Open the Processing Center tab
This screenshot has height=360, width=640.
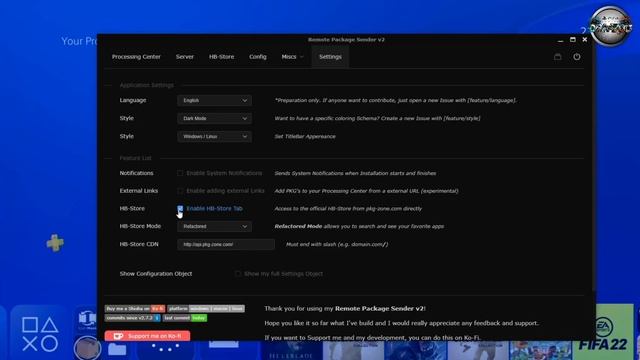tap(136, 57)
